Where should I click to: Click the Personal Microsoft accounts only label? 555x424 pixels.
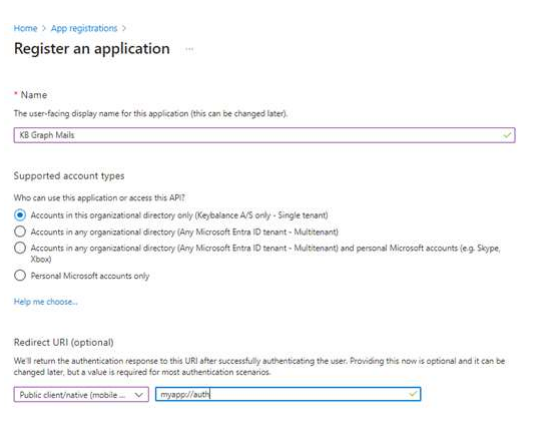90,276
